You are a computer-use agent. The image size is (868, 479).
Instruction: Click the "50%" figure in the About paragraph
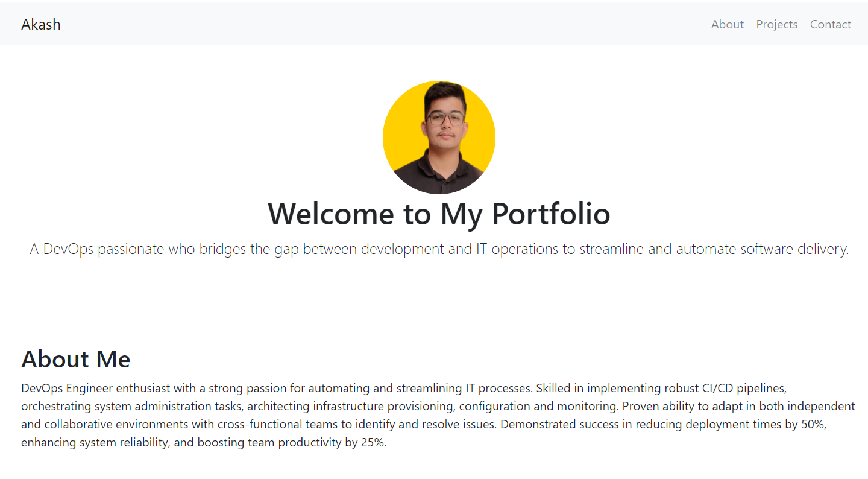pyautogui.click(x=813, y=424)
